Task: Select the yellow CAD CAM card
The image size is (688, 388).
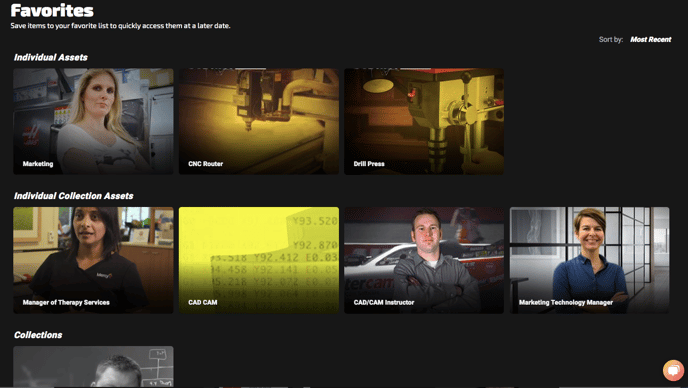Action: (x=258, y=260)
